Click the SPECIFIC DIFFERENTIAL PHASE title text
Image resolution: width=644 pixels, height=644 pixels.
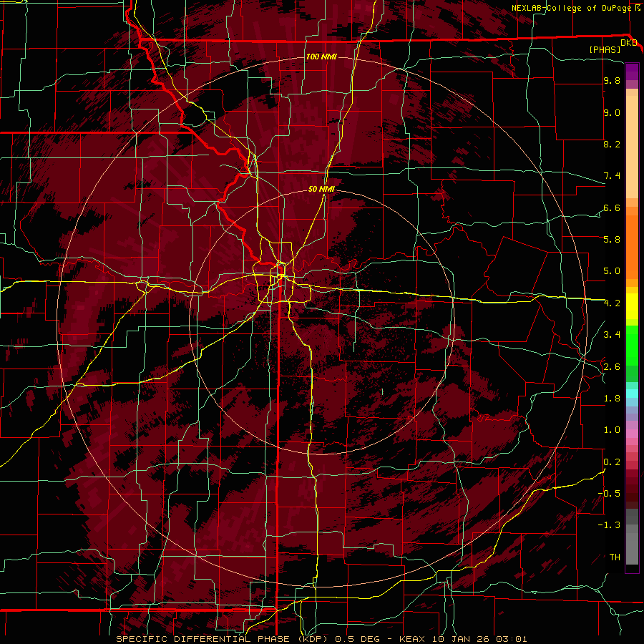[202, 639]
